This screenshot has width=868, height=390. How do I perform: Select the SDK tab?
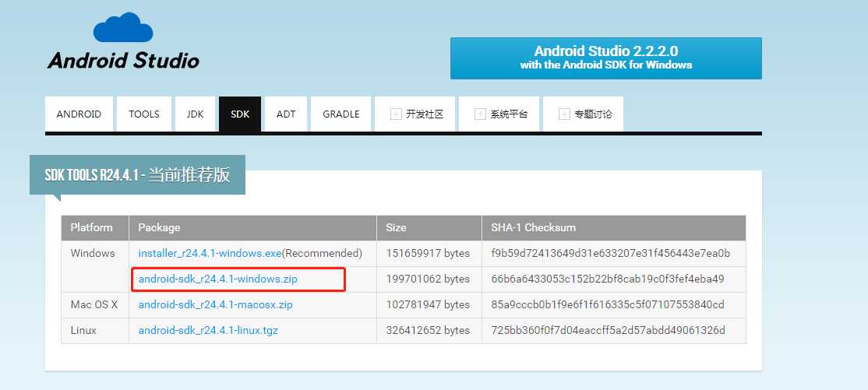(x=240, y=114)
